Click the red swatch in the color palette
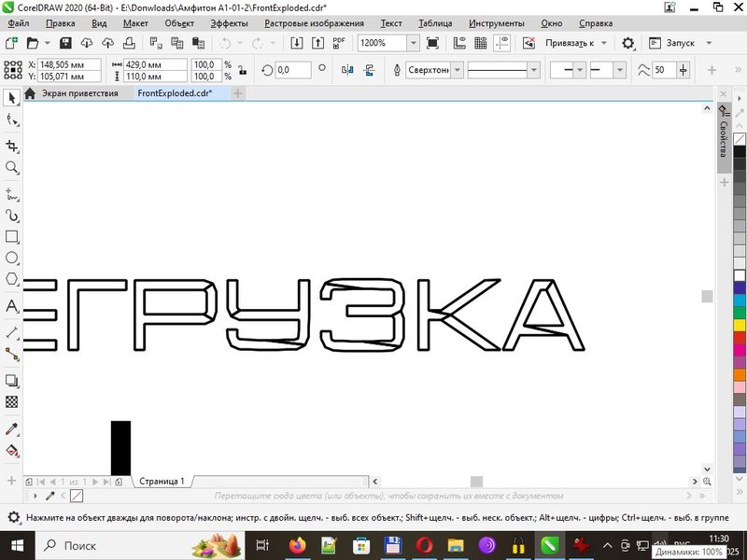The image size is (747, 560). pos(740,338)
